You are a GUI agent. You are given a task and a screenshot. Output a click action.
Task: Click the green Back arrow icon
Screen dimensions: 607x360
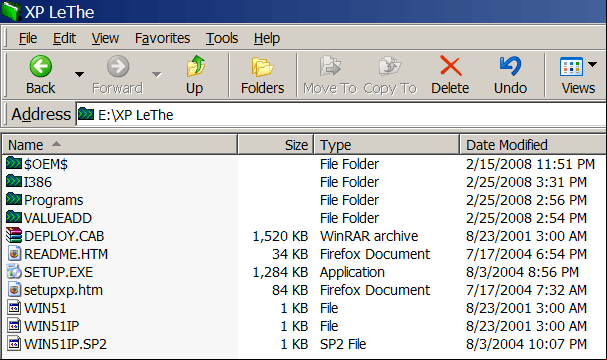(41, 66)
